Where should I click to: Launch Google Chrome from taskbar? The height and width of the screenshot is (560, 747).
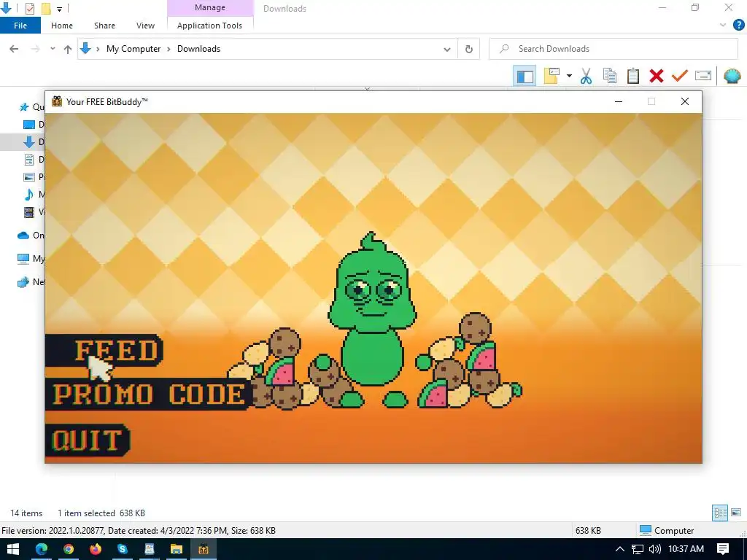click(69, 549)
